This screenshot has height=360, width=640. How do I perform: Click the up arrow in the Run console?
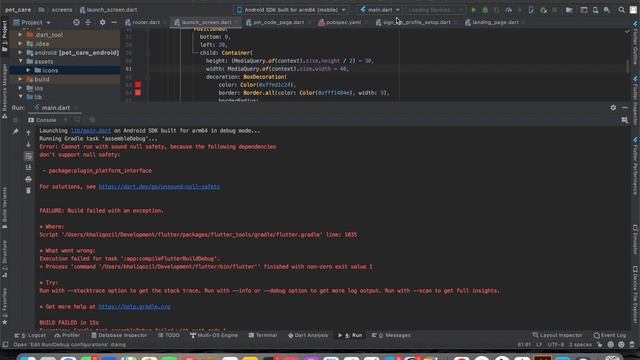point(28,133)
